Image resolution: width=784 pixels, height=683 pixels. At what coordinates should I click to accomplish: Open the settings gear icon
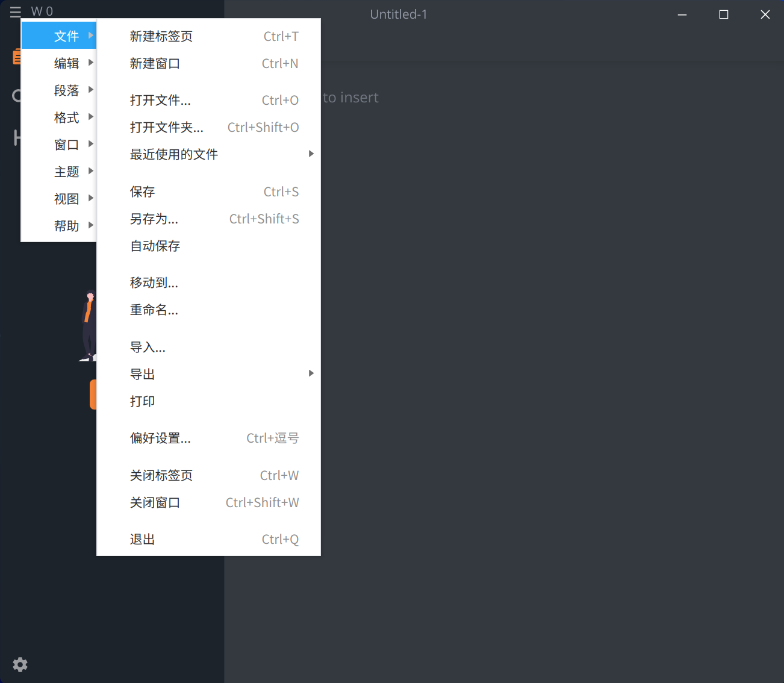pyautogui.click(x=20, y=664)
